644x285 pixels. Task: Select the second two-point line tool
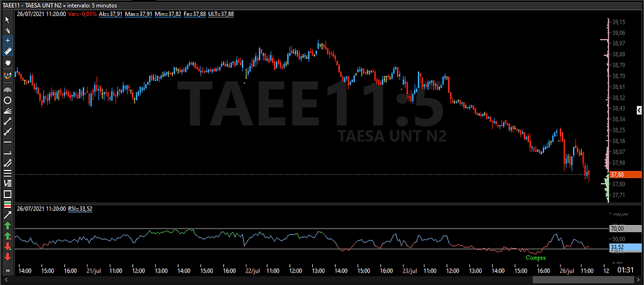pyautogui.click(x=7, y=163)
